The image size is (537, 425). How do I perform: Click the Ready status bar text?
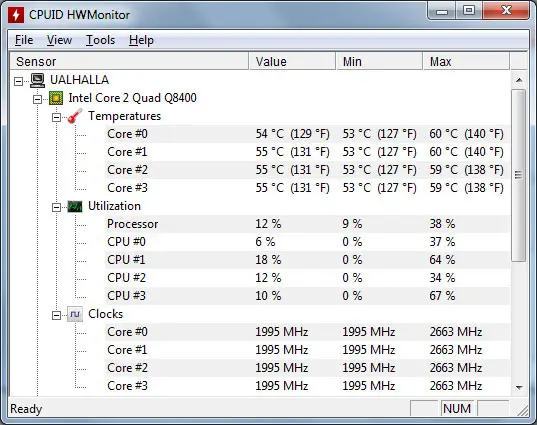(x=26, y=409)
